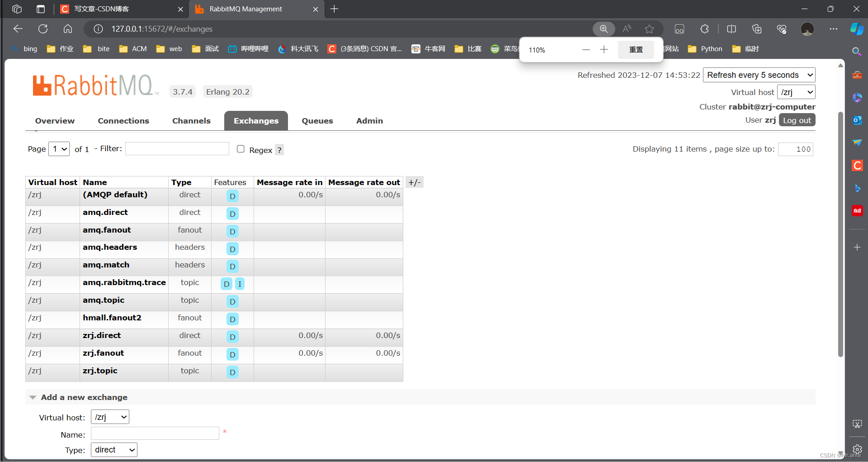Screen dimensions: 868x462
Task: Open the tools briefcase sidebar icon
Action: click(857, 75)
